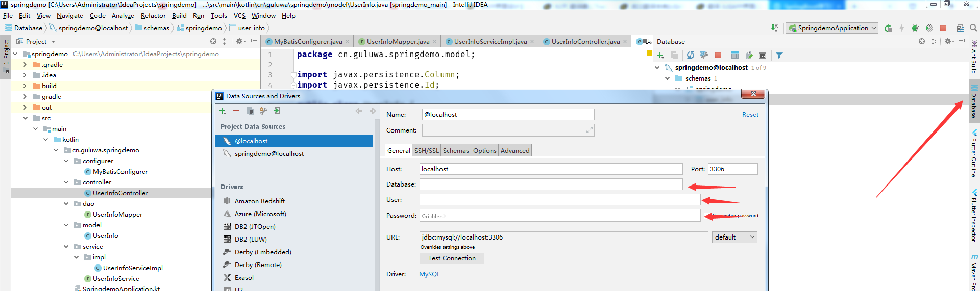This screenshot has height=291, width=980.
Task: Switch to the Advanced tab
Action: pos(515,150)
